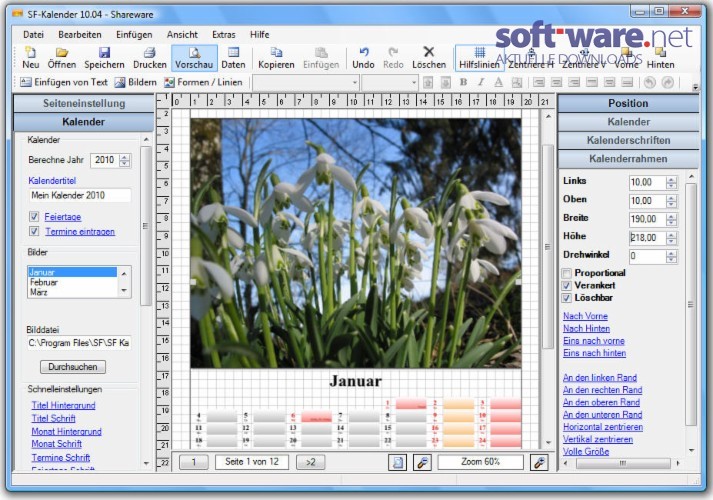The width and height of the screenshot is (713, 500).
Task: Click the zoom out magnifier button
Action: tap(422, 462)
